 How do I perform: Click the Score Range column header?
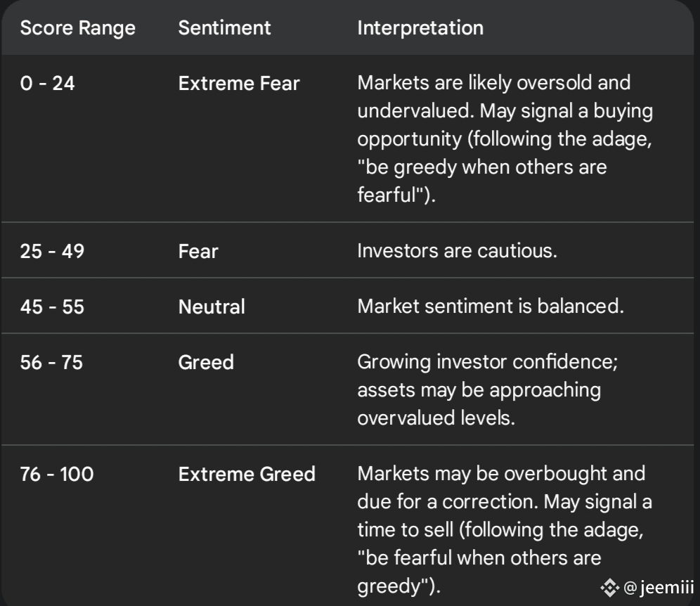click(77, 28)
